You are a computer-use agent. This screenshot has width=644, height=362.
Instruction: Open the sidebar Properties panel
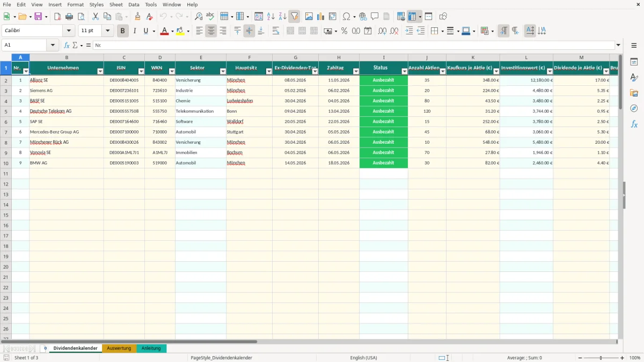tap(634, 62)
